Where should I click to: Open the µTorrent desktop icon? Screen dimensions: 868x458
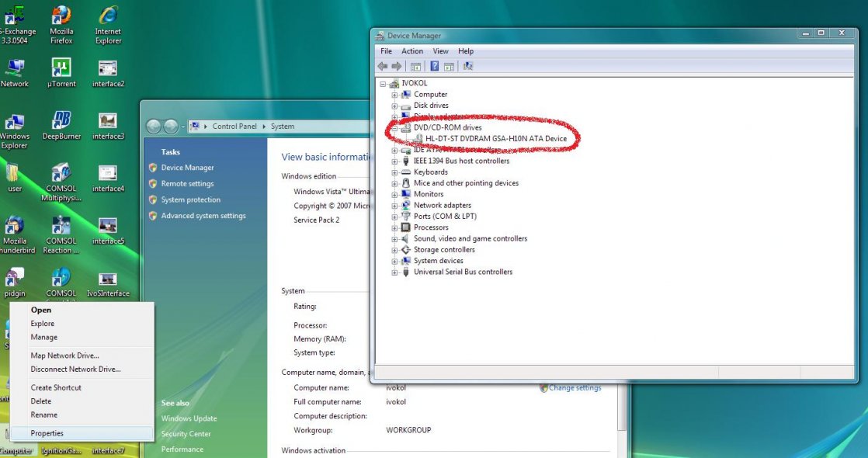(x=61, y=68)
